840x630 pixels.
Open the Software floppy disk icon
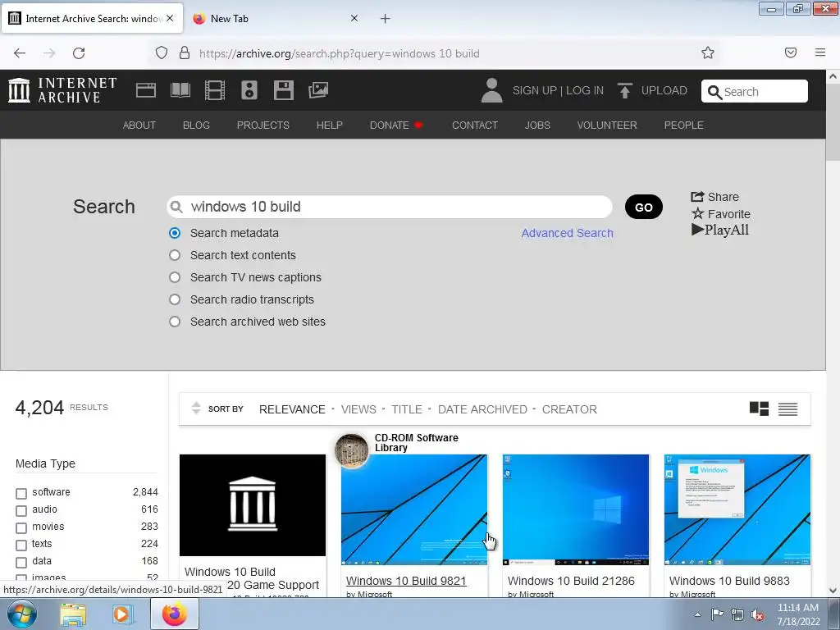click(283, 90)
